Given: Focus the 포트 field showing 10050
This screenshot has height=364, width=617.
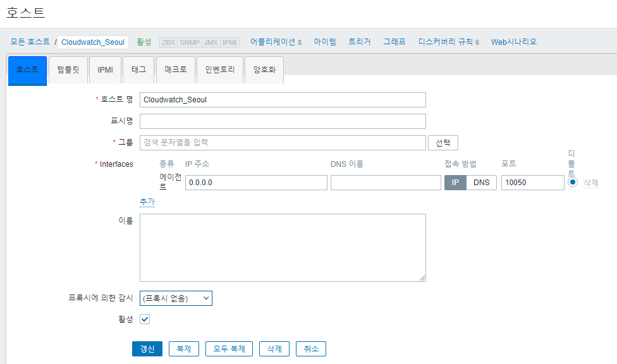Looking at the screenshot, I should (x=533, y=183).
